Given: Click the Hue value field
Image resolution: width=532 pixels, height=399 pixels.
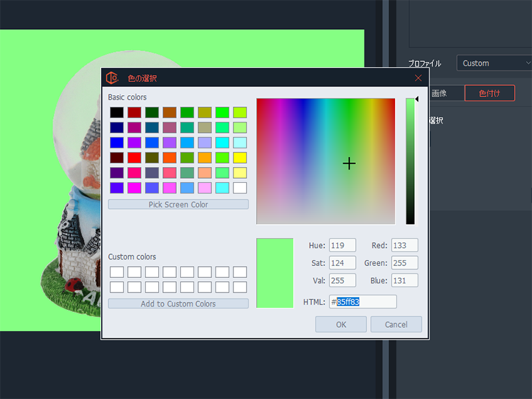Looking at the screenshot, I should [x=342, y=245].
